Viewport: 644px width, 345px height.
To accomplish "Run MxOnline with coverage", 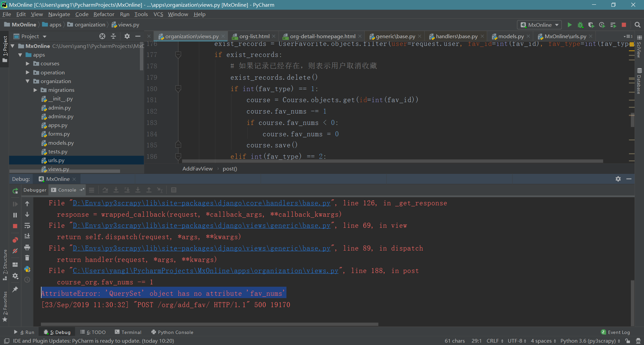I will (591, 25).
